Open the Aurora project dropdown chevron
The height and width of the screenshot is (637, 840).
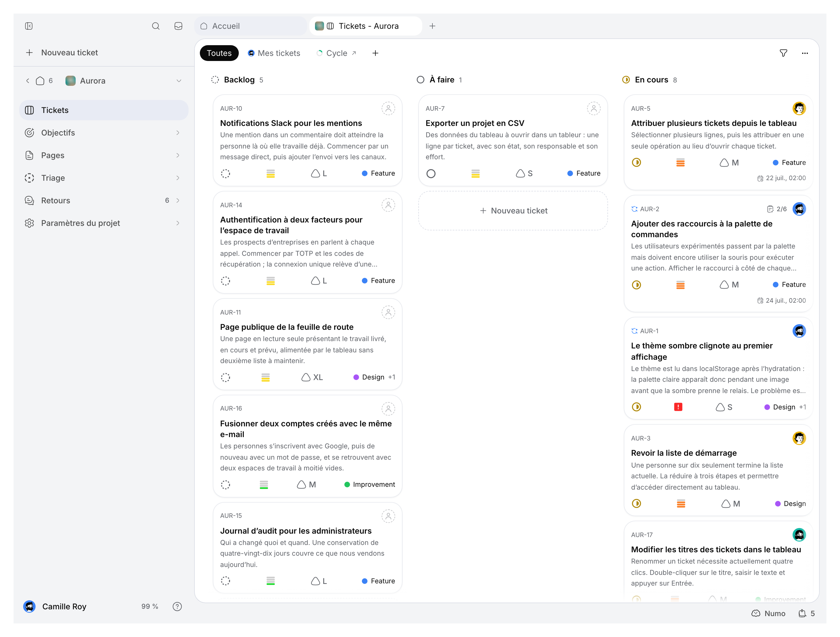pos(179,80)
